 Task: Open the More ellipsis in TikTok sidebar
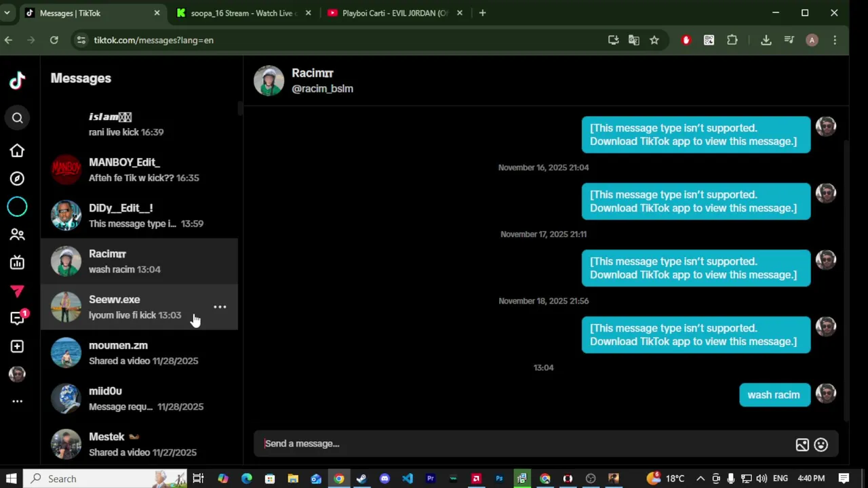tap(17, 401)
